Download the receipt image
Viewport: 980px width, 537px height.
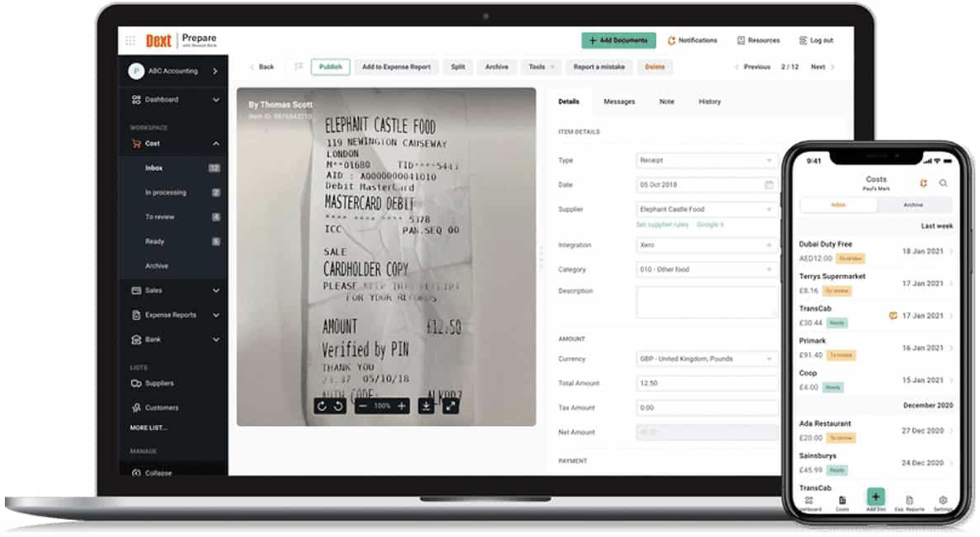coord(426,406)
